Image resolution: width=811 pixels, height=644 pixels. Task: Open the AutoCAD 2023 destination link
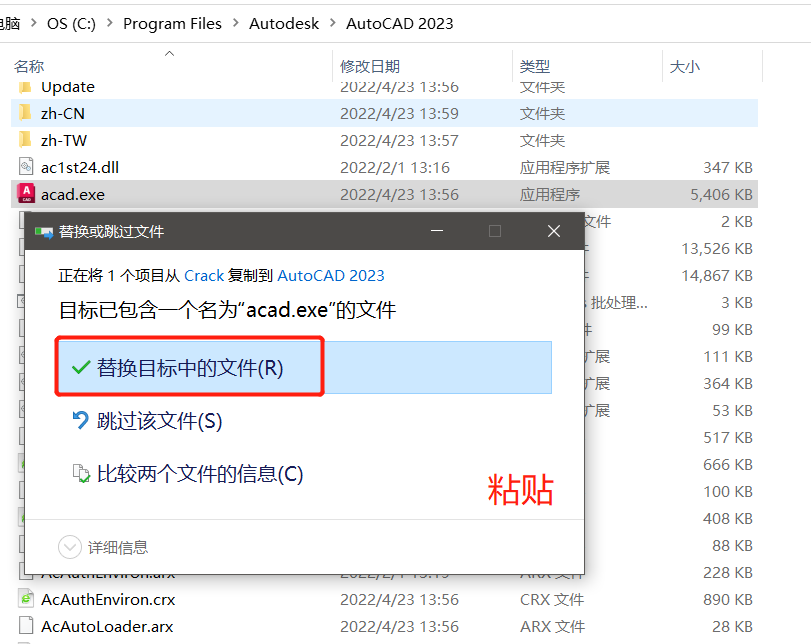click(331, 275)
